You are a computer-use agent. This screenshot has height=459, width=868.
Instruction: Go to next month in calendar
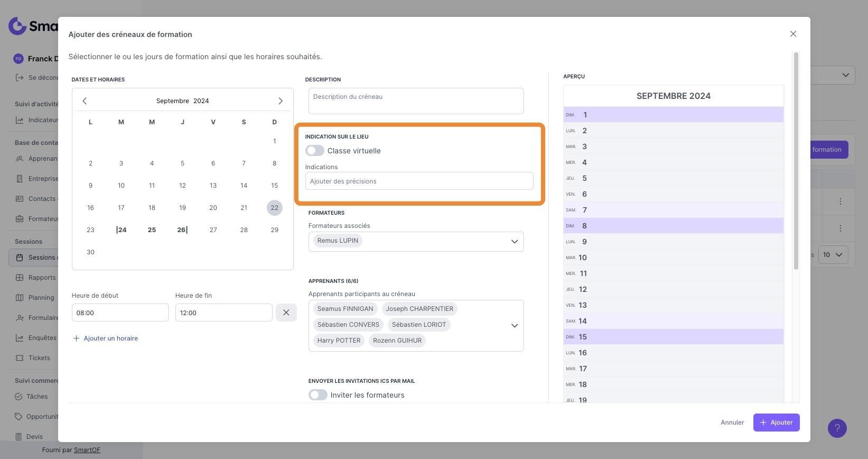[x=281, y=101]
